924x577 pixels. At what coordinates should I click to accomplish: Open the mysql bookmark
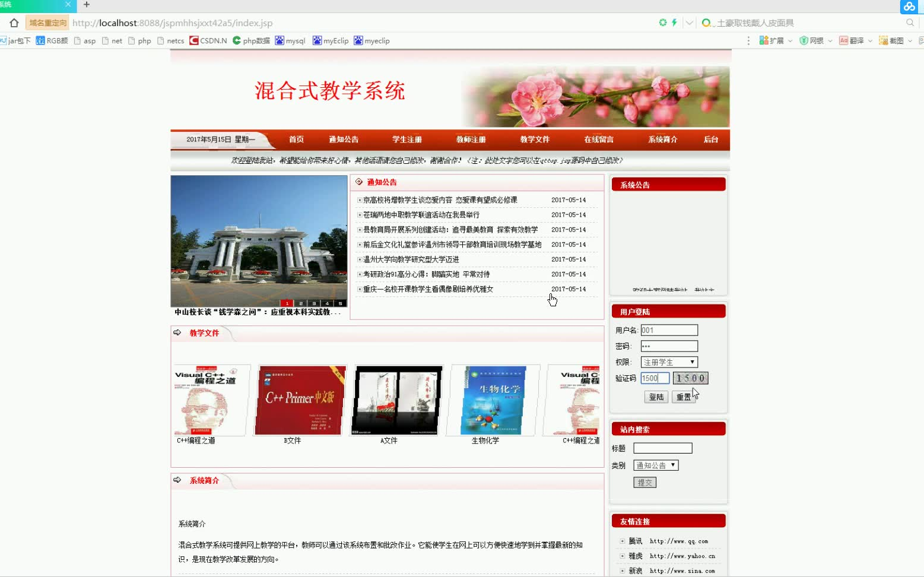[290, 40]
